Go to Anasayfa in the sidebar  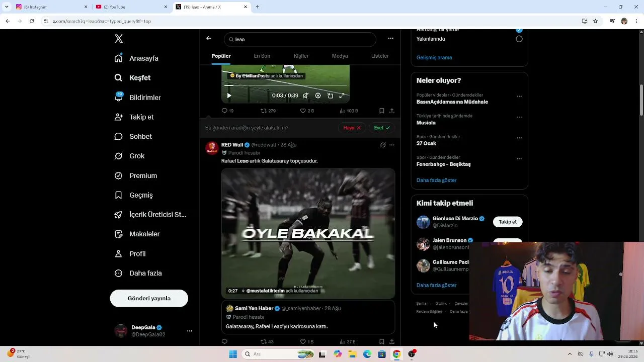[136, 58]
